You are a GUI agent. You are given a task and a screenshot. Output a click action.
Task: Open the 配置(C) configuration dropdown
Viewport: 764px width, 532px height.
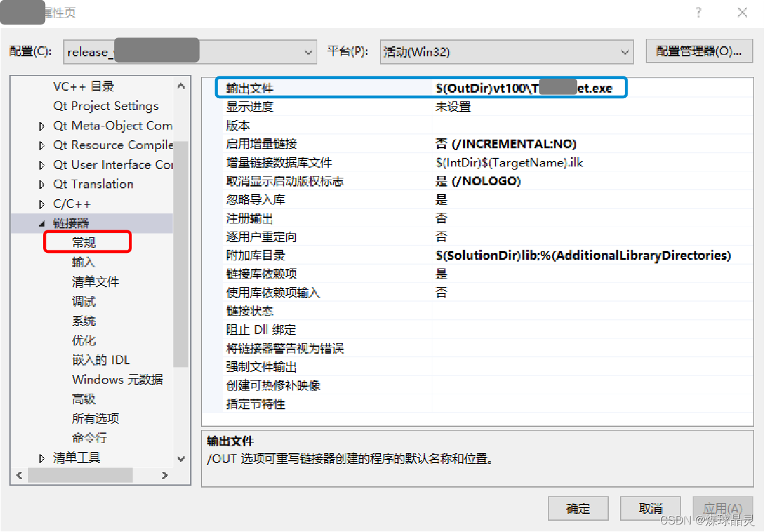point(308,52)
